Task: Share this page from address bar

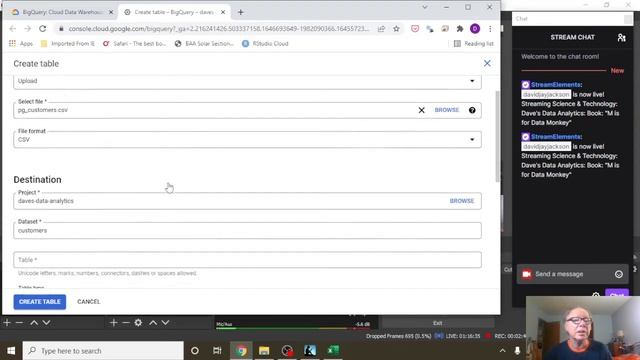Action: click(x=381, y=29)
